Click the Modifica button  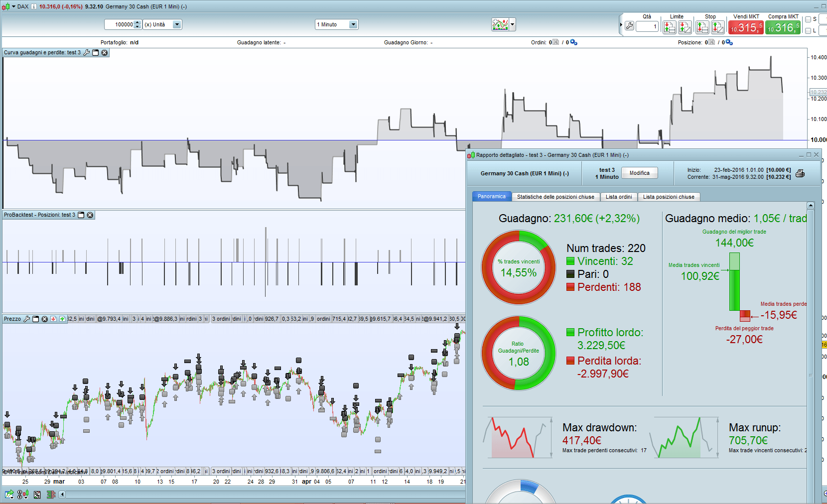[x=640, y=173]
